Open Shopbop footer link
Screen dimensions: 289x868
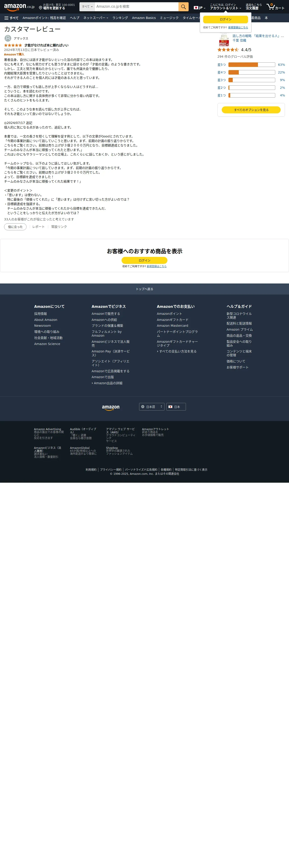pyautogui.click(x=112, y=448)
